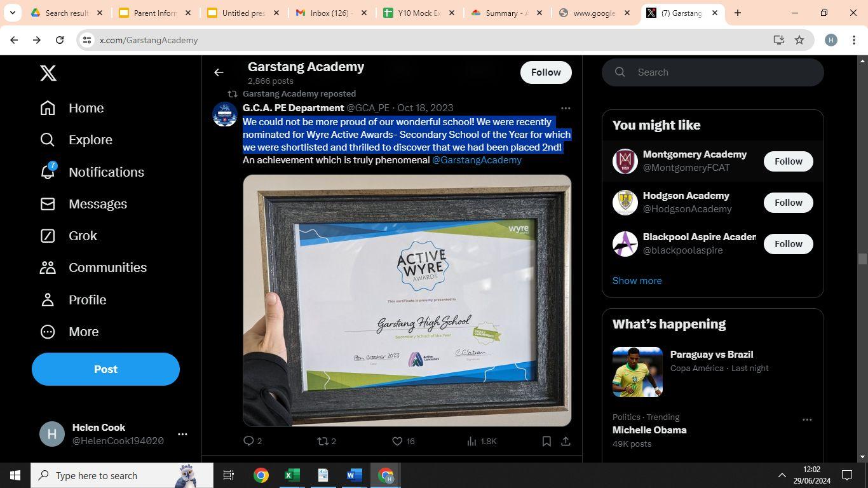Repost the Active Wyre Awards post

click(x=327, y=441)
